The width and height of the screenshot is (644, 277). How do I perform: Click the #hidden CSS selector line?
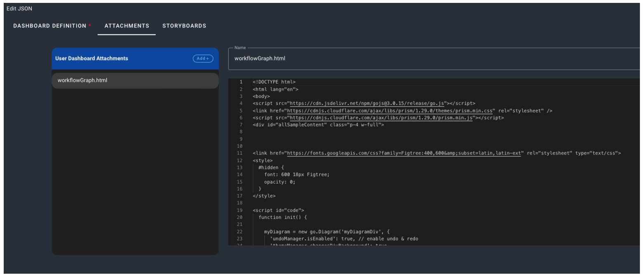click(271, 167)
